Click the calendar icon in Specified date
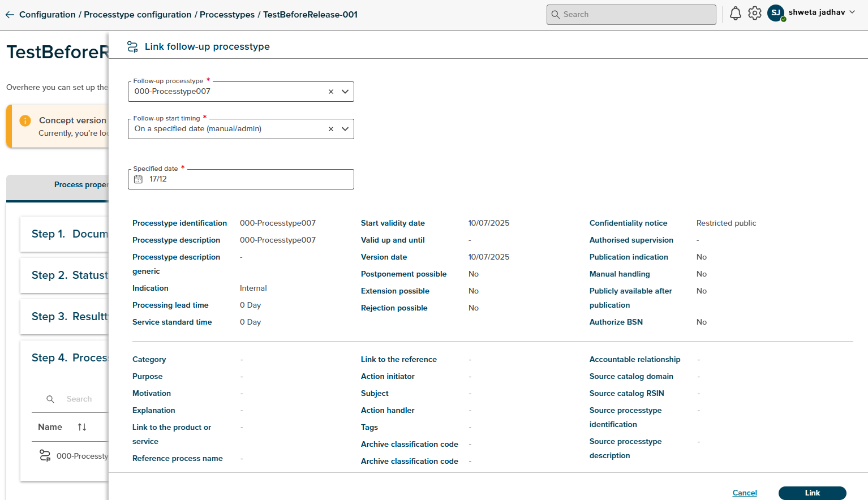Image resolution: width=868 pixels, height=500 pixels. (x=138, y=179)
